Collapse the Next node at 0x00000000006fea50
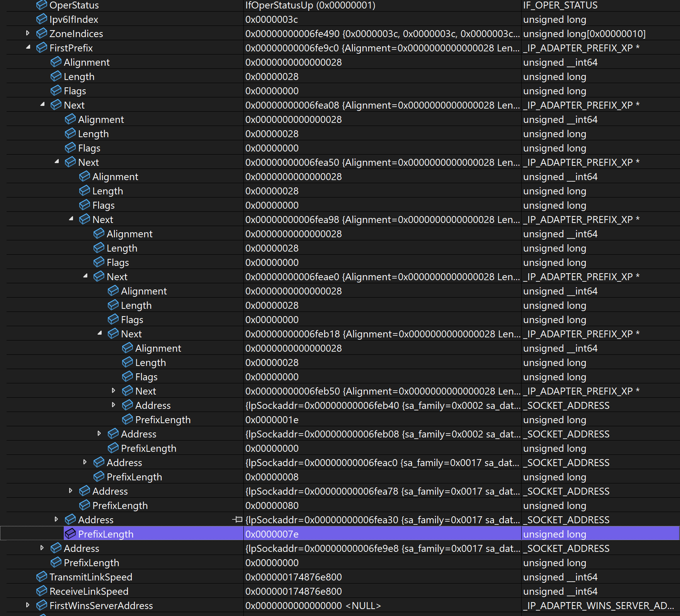This screenshot has height=616, width=680. tap(56, 162)
